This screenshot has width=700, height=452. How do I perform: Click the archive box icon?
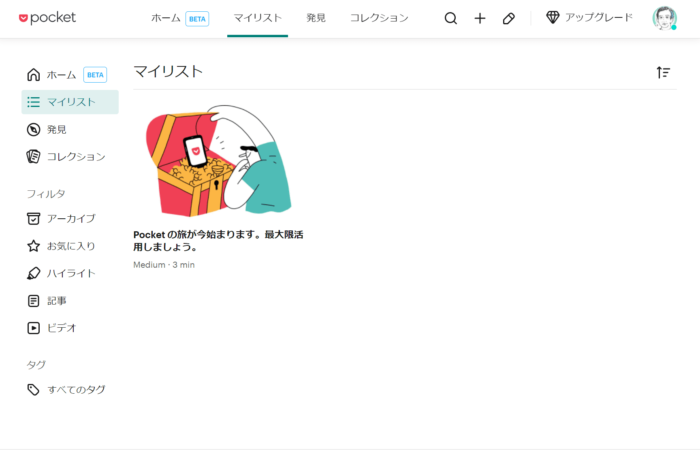point(33,218)
